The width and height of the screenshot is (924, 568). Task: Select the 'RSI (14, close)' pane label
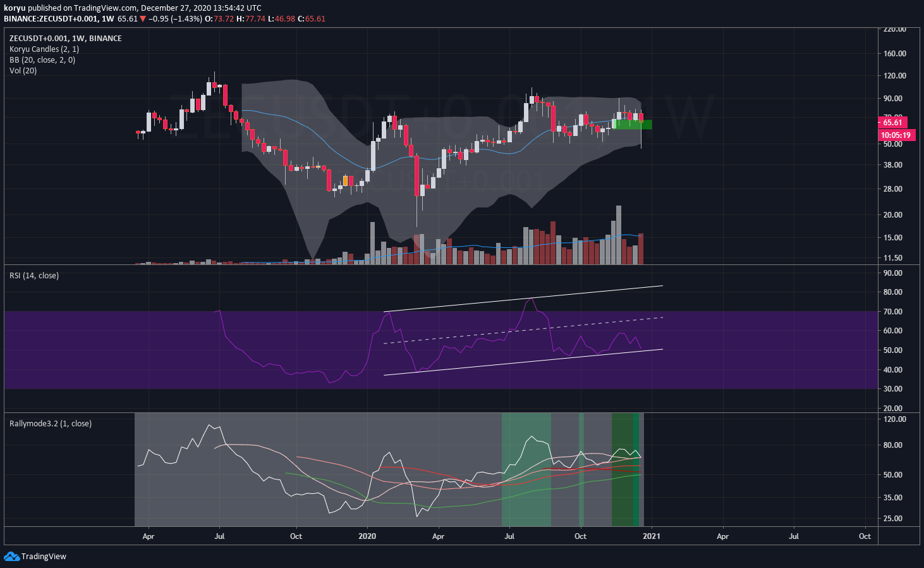click(34, 276)
